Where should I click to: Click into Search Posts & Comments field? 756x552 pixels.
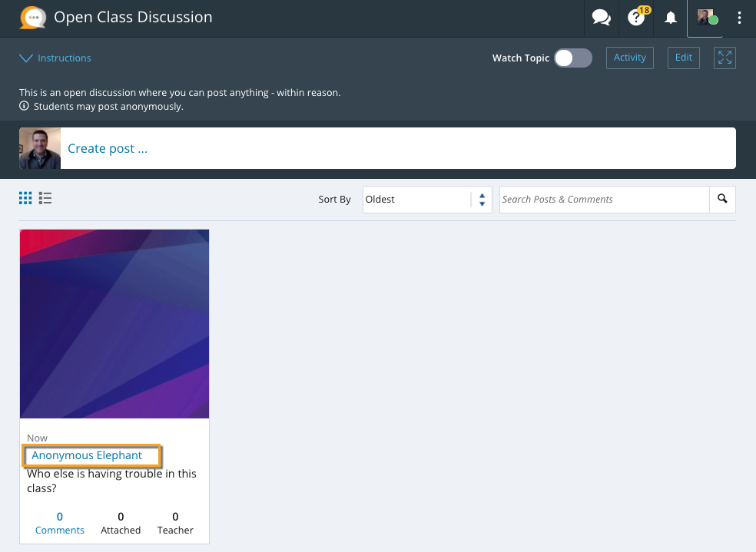coord(604,200)
